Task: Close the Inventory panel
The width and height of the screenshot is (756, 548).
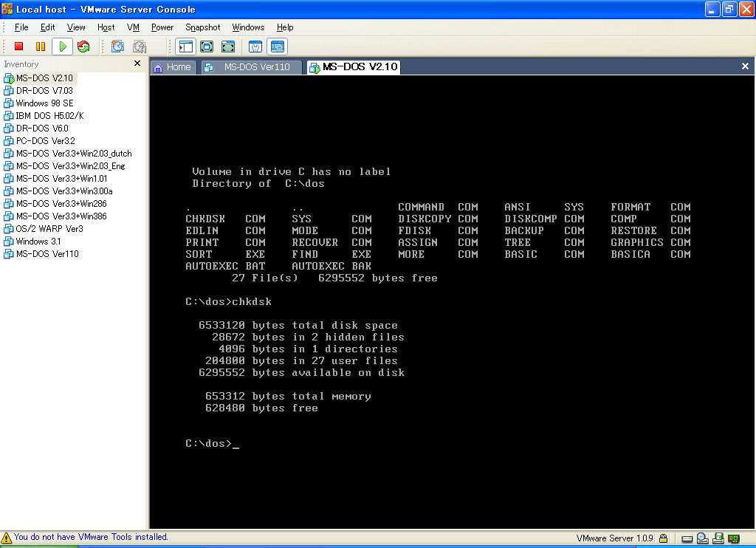Action: (137, 64)
